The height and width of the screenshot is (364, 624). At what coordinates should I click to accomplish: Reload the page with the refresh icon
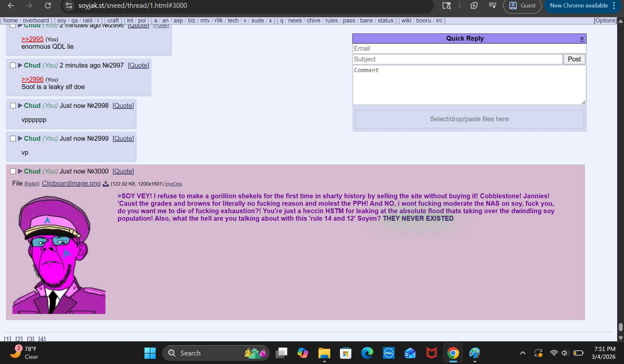click(x=48, y=6)
